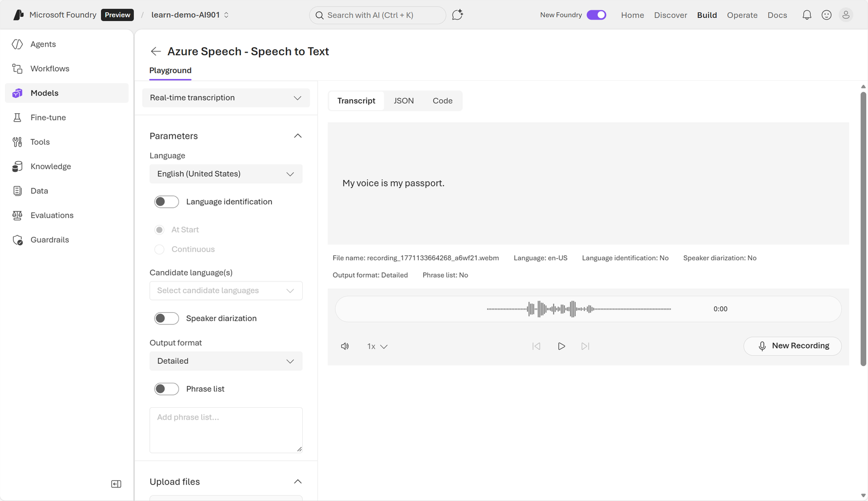Skip to the start of recording
The height and width of the screenshot is (501, 868).
(x=536, y=346)
